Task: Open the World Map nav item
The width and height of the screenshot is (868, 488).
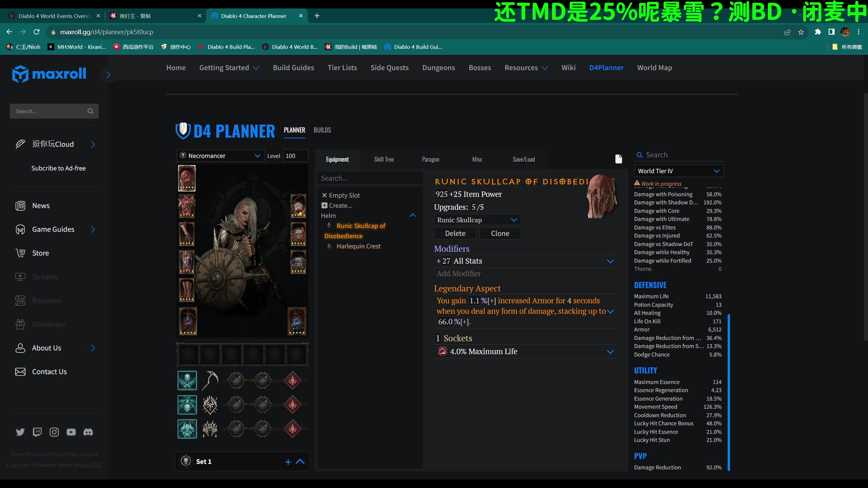Action: [654, 68]
